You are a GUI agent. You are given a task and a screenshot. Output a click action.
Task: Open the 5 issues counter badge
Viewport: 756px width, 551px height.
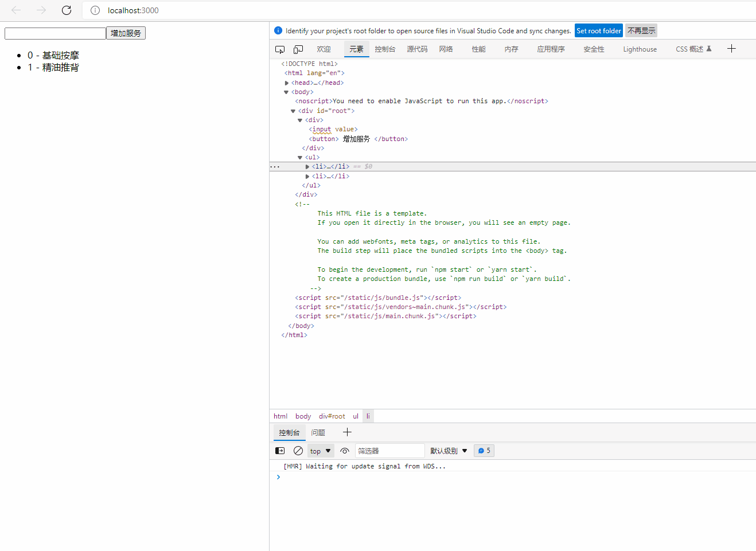pyautogui.click(x=484, y=451)
